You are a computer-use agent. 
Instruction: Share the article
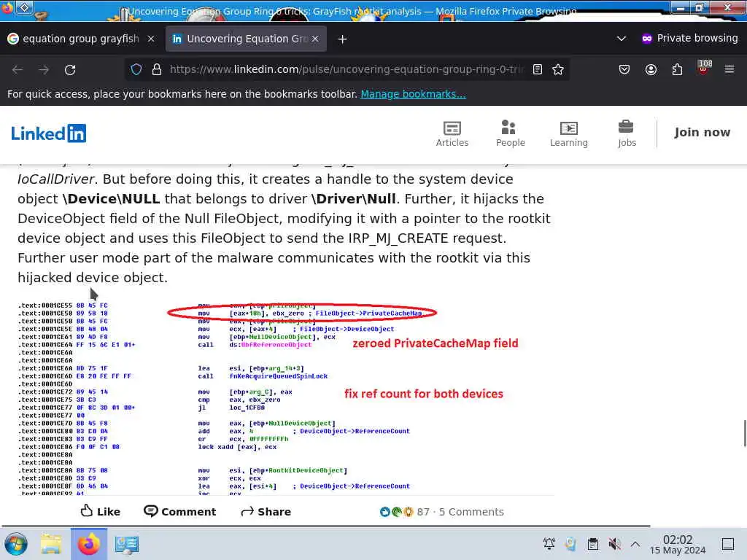[266, 511]
